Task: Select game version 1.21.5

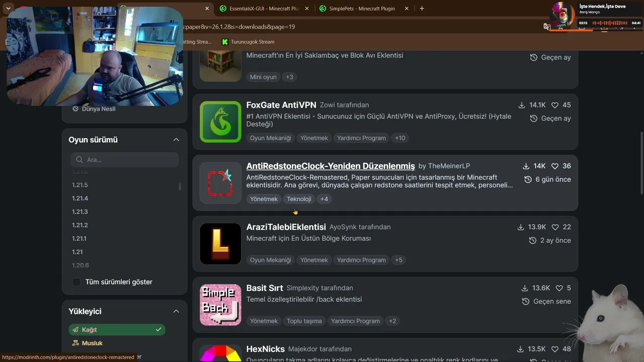Action: click(80, 185)
